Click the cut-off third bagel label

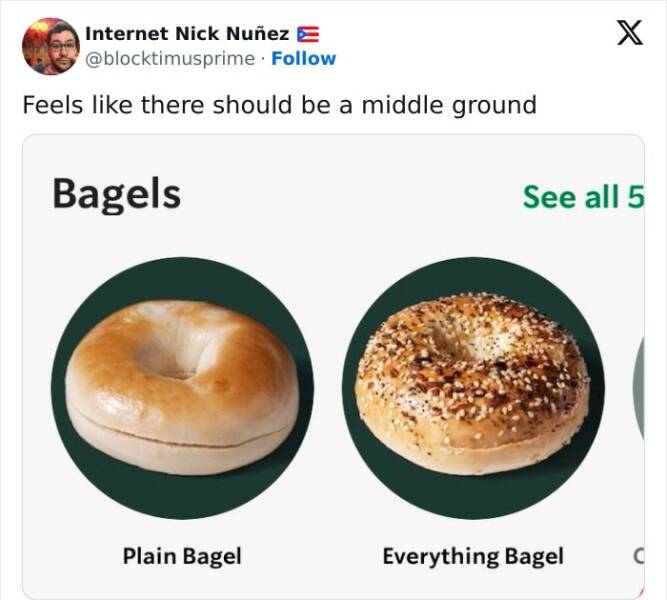639,556
